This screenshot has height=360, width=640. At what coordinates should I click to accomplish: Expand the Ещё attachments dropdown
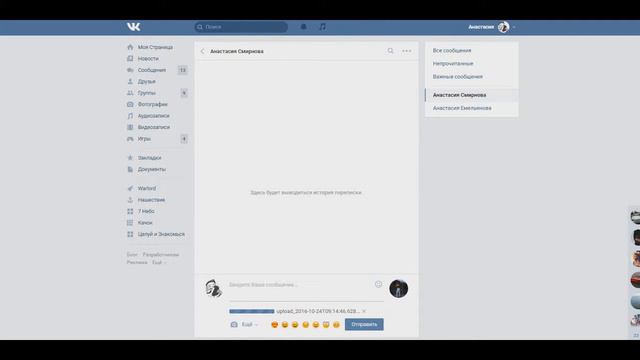point(250,325)
